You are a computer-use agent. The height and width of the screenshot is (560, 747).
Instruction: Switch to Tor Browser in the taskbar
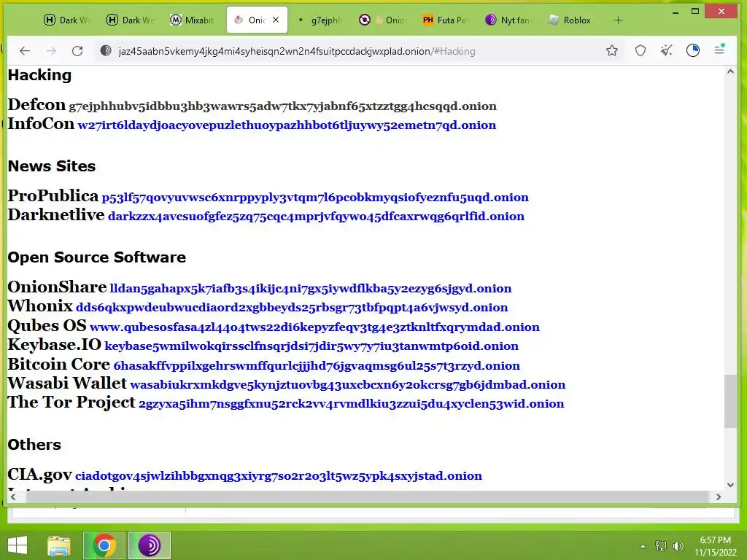(149, 545)
